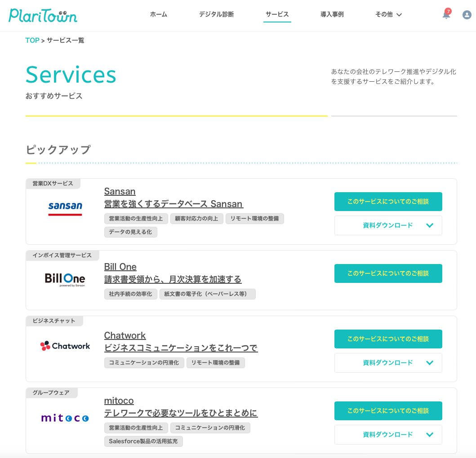Open the Sansan service title link

click(x=120, y=191)
